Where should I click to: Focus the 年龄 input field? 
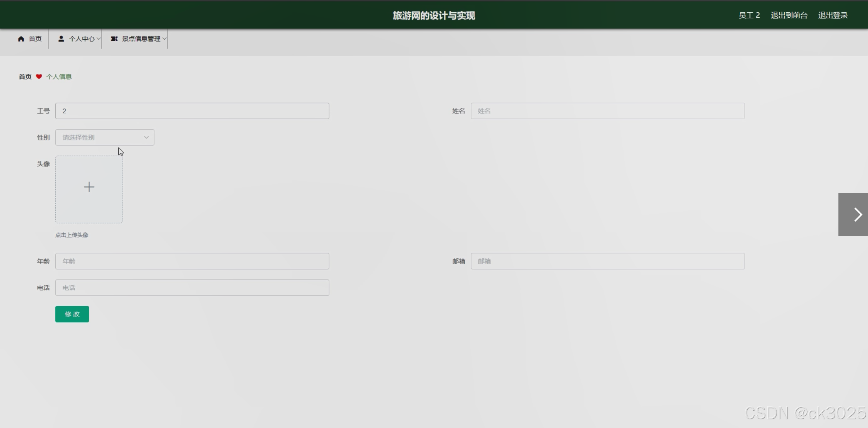click(192, 261)
